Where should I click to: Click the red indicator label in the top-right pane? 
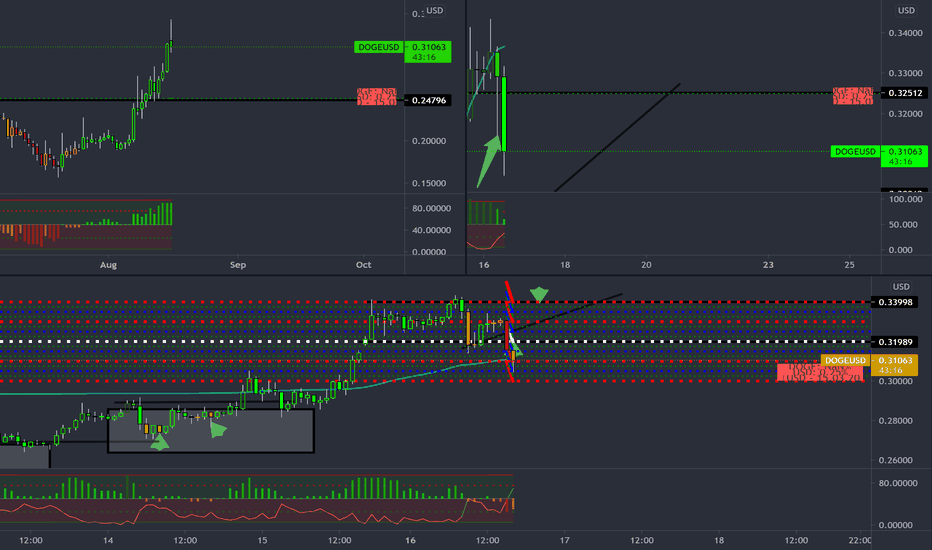coord(853,96)
